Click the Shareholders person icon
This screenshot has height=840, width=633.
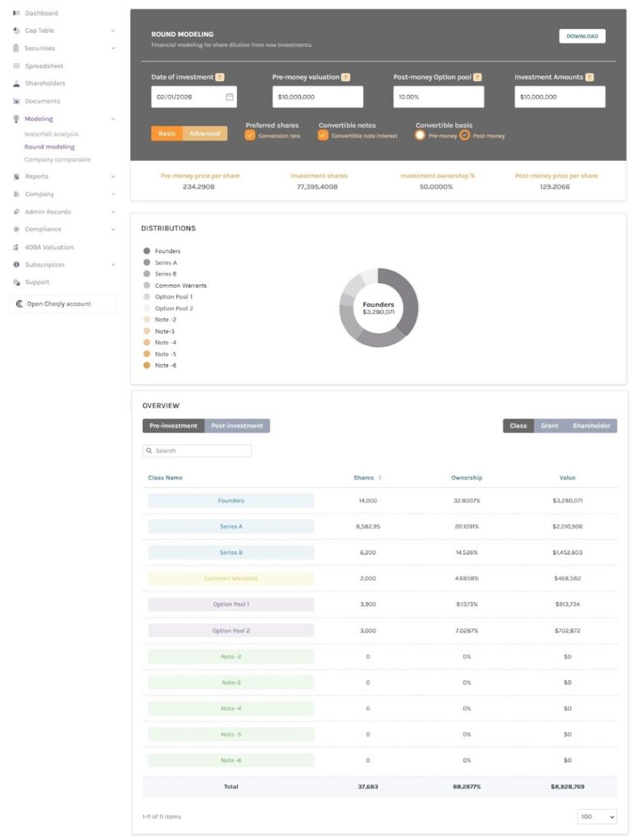(16, 84)
